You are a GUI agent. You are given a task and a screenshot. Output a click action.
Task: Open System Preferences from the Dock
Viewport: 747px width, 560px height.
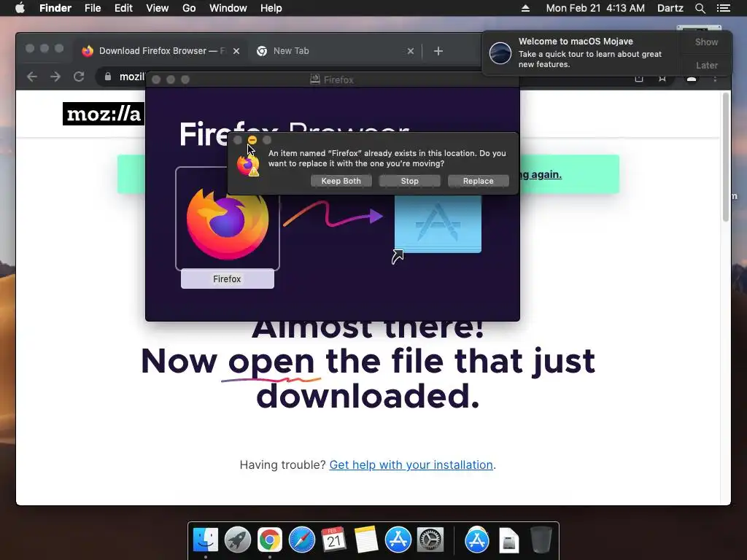[x=430, y=540]
